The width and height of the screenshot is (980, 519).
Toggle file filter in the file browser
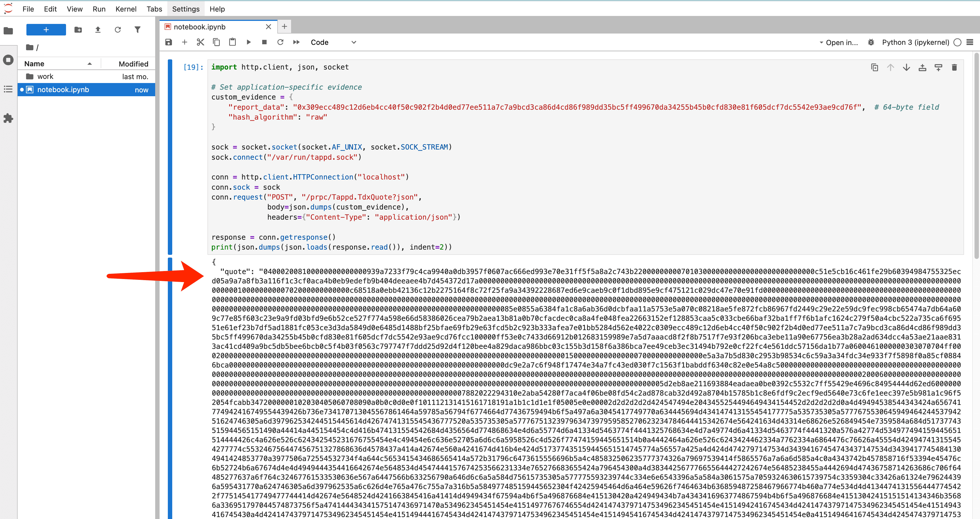click(137, 30)
